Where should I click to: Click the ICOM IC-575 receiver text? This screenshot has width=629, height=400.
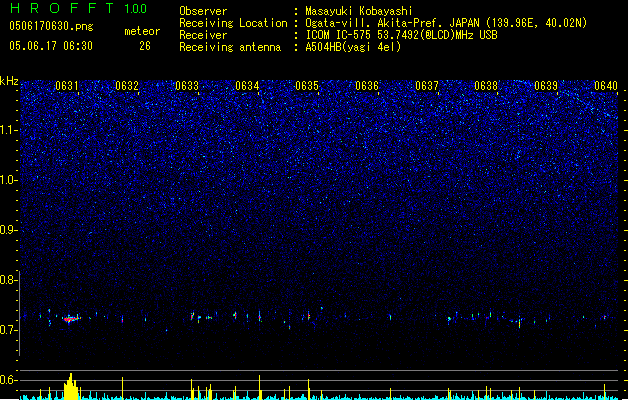coord(402,35)
